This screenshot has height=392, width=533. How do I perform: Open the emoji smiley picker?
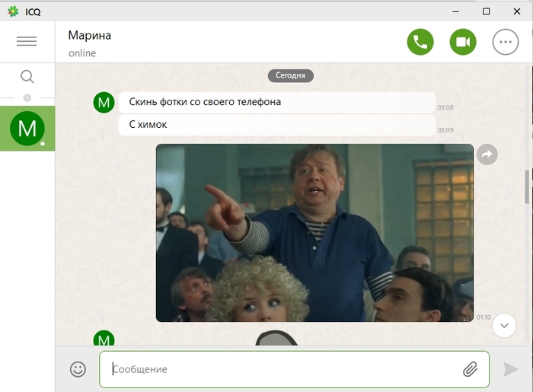click(x=78, y=369)
